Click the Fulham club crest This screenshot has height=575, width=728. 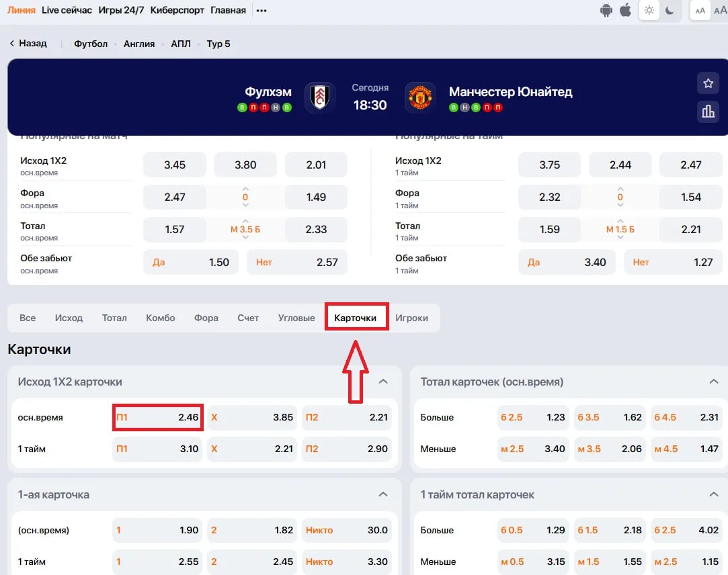pos(320,97)
